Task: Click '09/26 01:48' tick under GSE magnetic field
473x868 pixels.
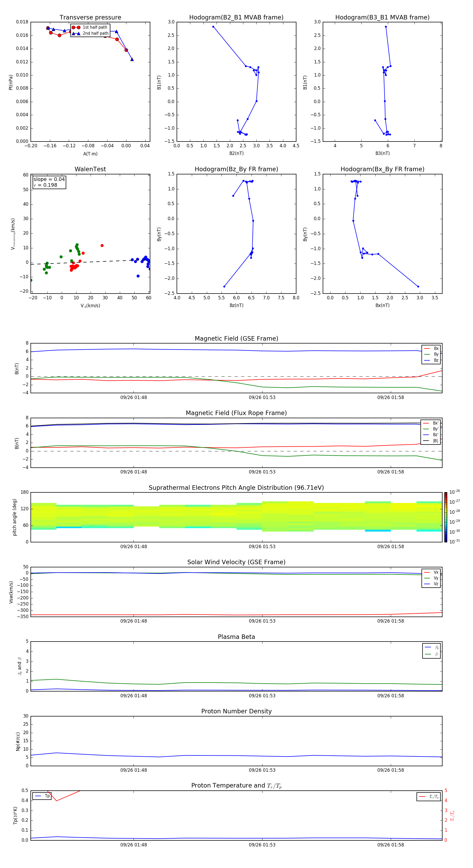Action: tap(134, 397)
